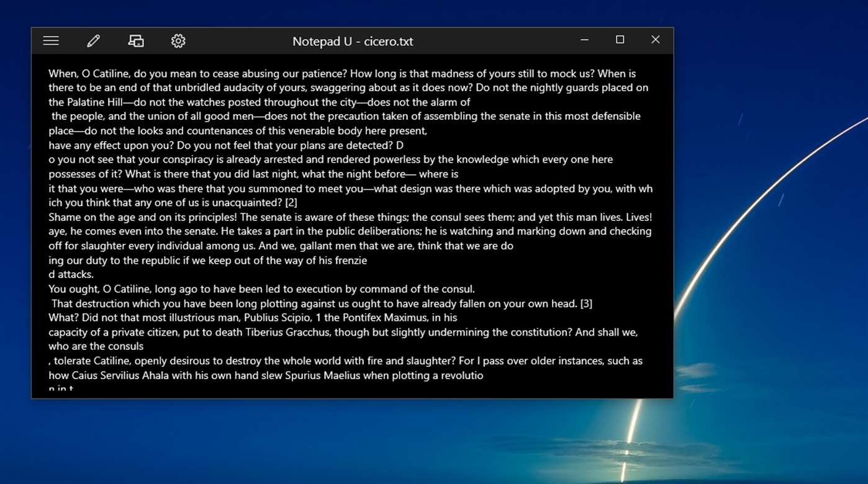Viewport: 868px width, 484px height.
Task: Click the '[2]' reference marker in the text
Action: pyautogui.click(x=291, y=202)
